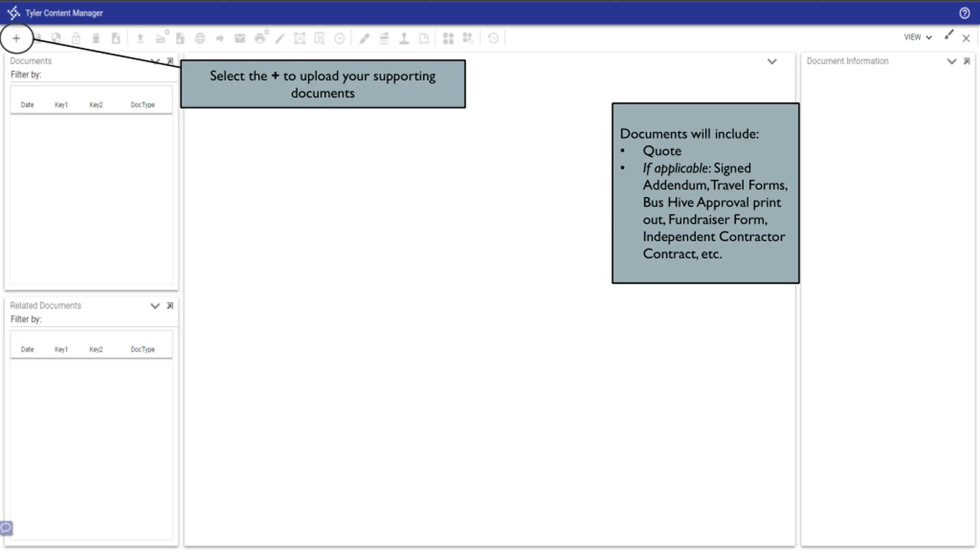Click the add-page file plus icon
Viewport: 980px width, 551px height.
pos(180,38)
